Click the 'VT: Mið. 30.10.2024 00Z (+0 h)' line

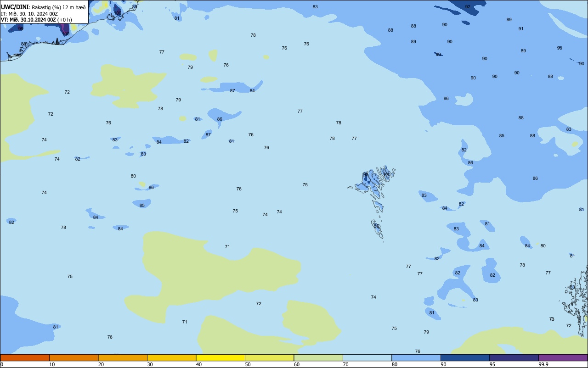click(x=36, y=20)
